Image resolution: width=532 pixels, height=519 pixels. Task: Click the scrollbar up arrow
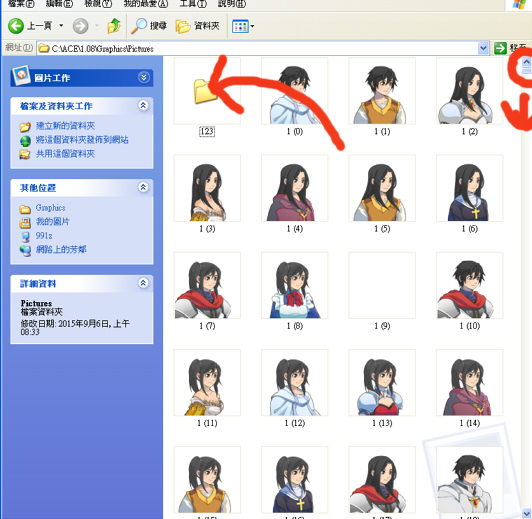[526, 62]
